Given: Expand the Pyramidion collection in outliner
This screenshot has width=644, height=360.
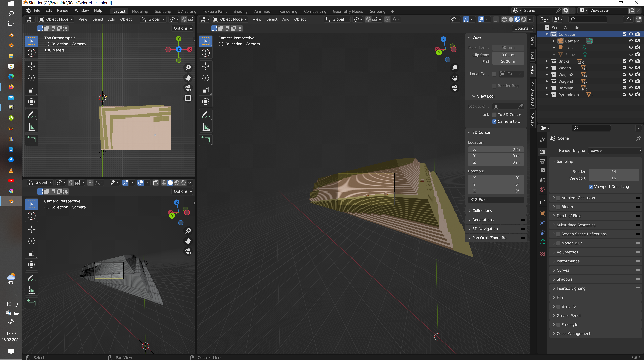Looking at the screenshot, I should (547, 95).
